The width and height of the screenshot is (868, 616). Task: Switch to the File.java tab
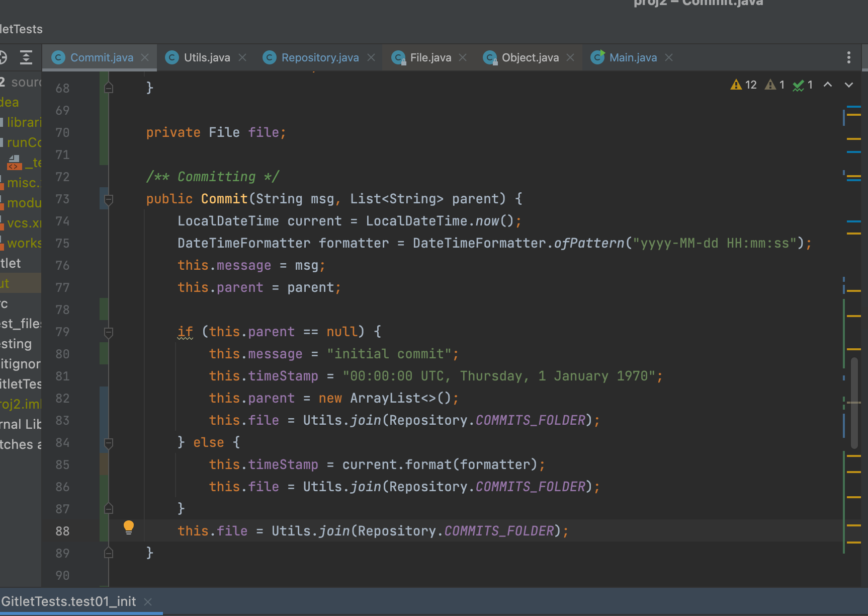pyautogui.click(x=430, y=57)
